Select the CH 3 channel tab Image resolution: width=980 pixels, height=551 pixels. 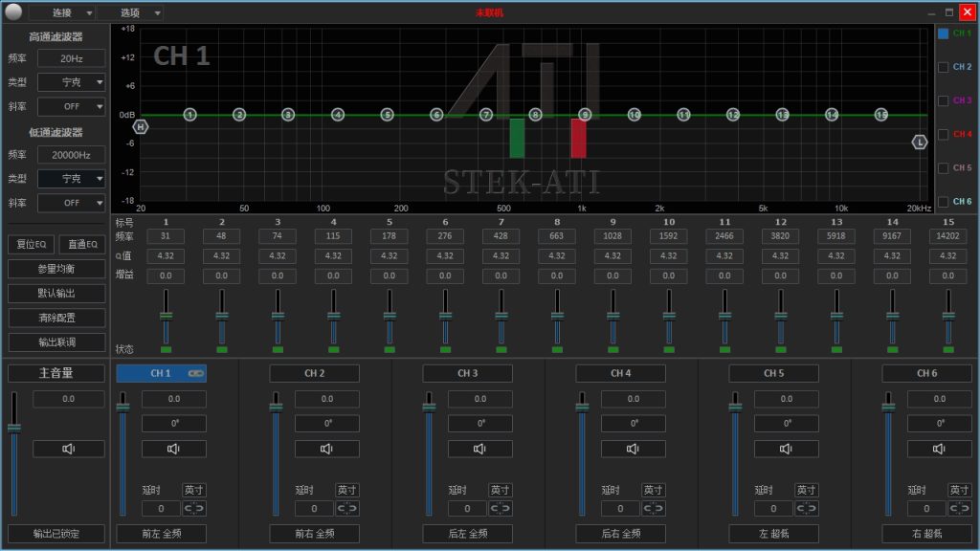(467, 374)
